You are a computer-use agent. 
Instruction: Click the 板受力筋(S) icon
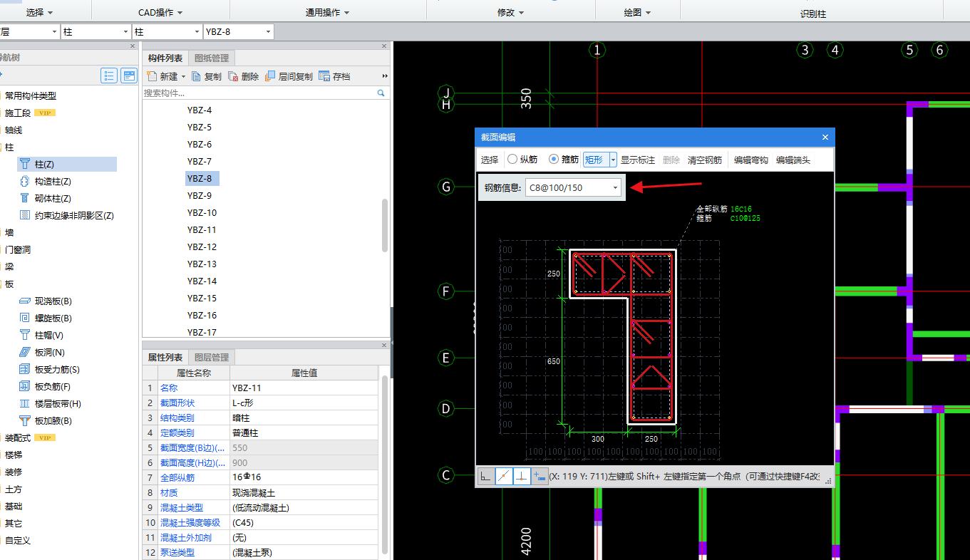25,370
